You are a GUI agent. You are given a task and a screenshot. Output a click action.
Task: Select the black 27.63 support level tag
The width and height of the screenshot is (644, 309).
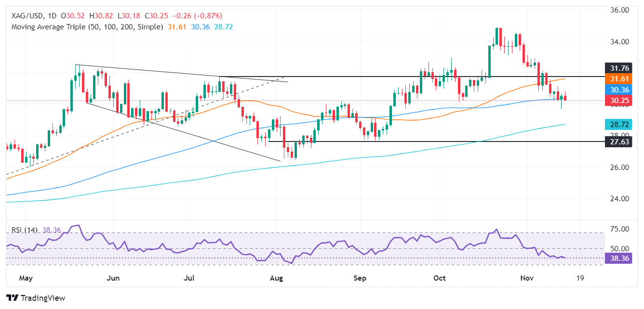pyautogui.click(x=618, y=142)
